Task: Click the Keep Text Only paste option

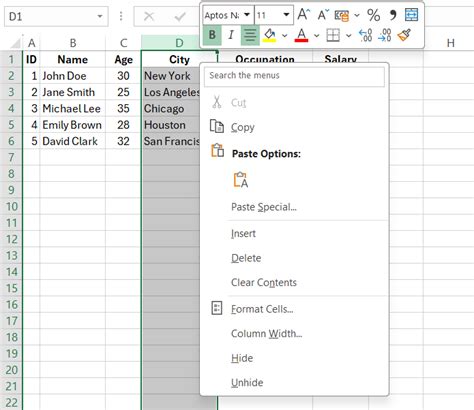Action: coord(241,180)
